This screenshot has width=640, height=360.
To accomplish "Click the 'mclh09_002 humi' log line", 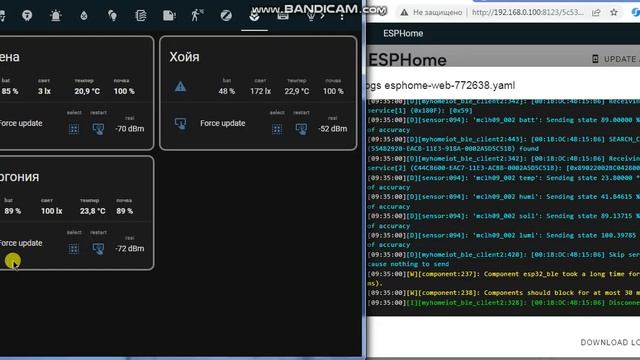I will coord(504,202).
